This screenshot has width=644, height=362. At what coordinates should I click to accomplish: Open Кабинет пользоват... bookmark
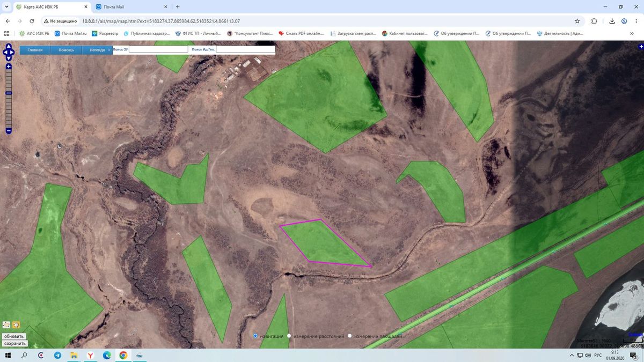coord(405,33)
